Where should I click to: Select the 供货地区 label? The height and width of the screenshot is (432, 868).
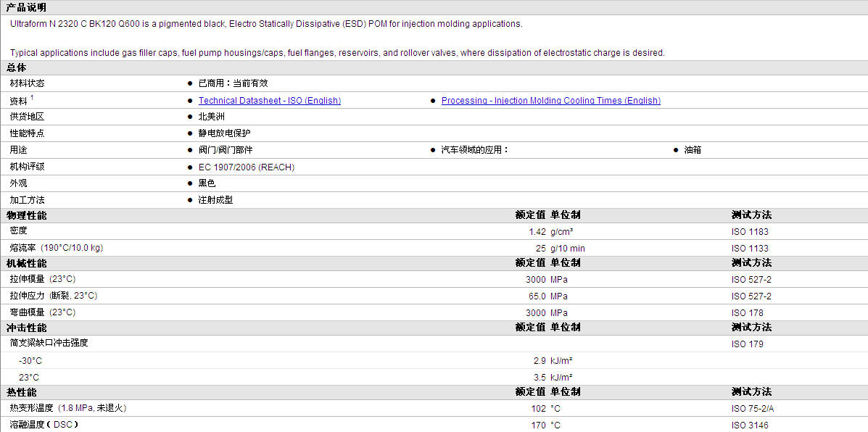27,117
